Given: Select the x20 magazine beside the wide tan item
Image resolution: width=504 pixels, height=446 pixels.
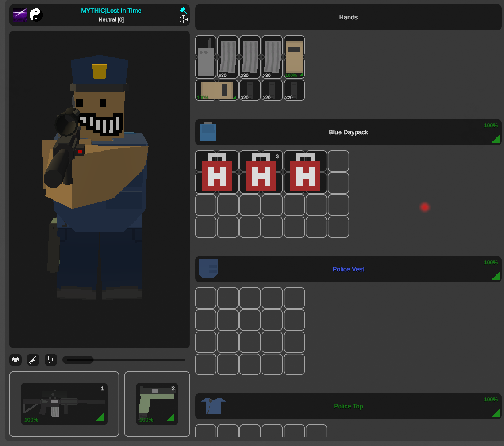Looking at the screenshot, I should tap(250, 90).
